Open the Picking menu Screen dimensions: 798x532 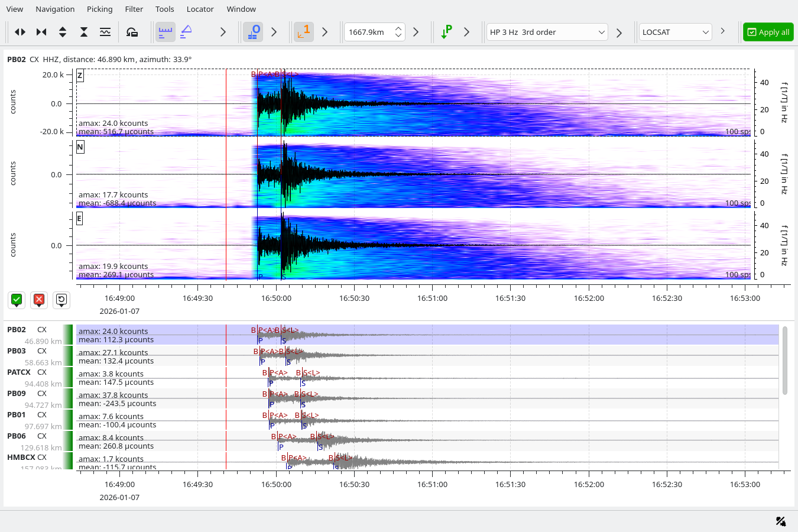99,9
